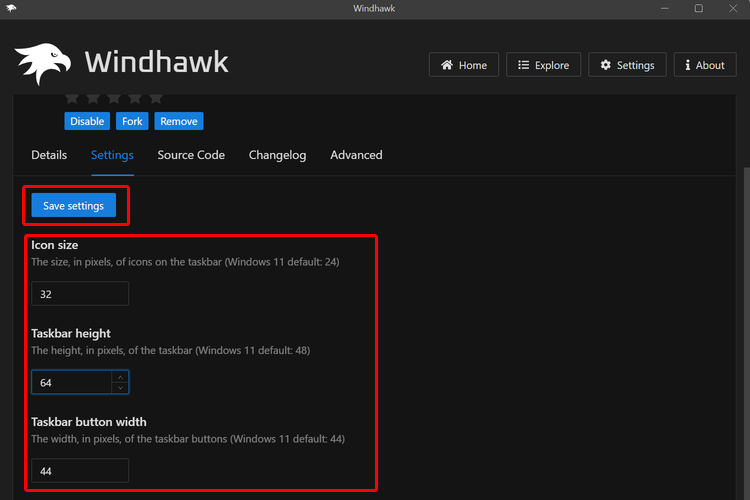Select the mod Settings tab
750x500 pixels.
[x=112, y=155]
